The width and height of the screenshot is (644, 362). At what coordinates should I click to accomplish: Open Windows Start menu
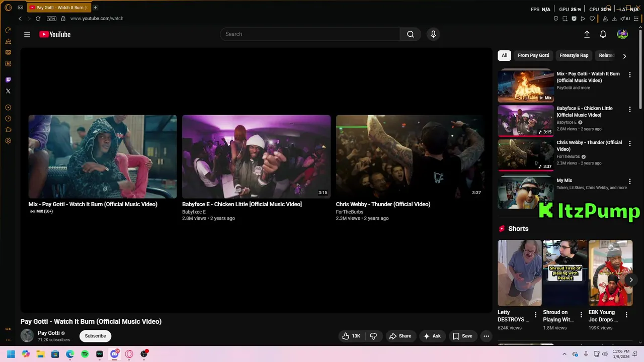point(11,354)
